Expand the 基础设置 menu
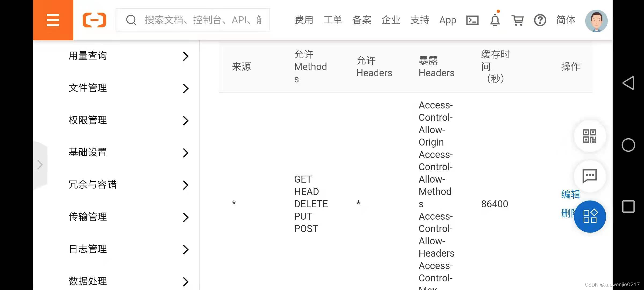 129,153
